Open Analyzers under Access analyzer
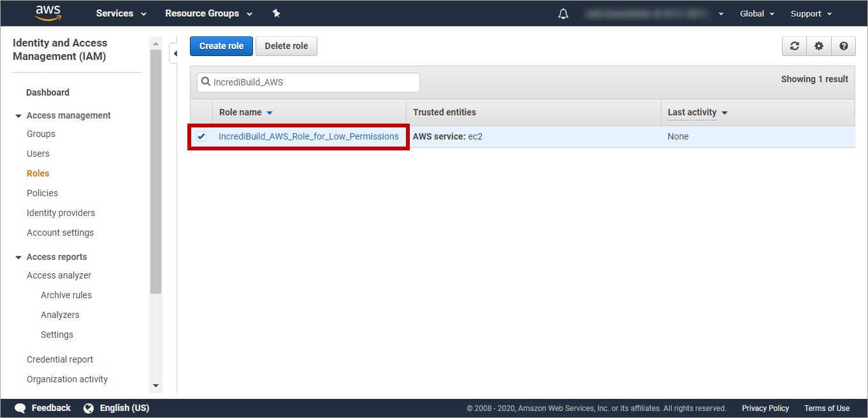This screenshot has height=418, width=868. 60,315
